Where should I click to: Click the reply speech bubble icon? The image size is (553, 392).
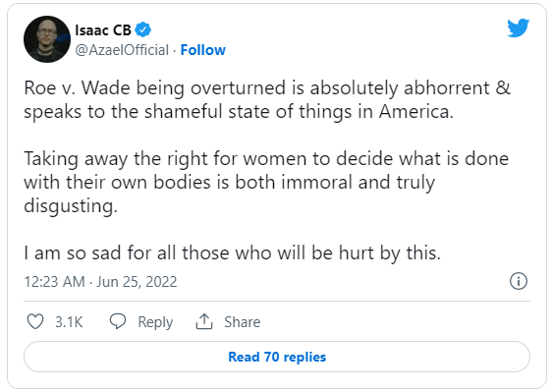tap(118, 321)
